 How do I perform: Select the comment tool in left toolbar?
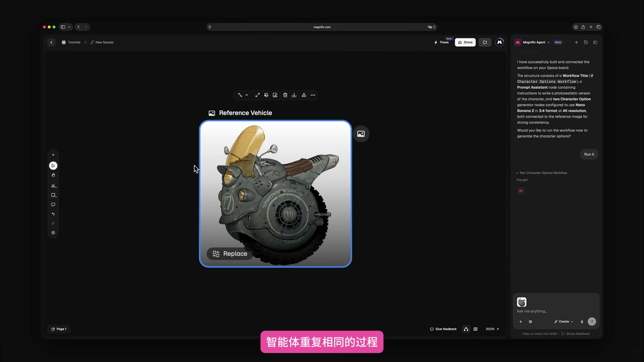click(x=53, y=204)
